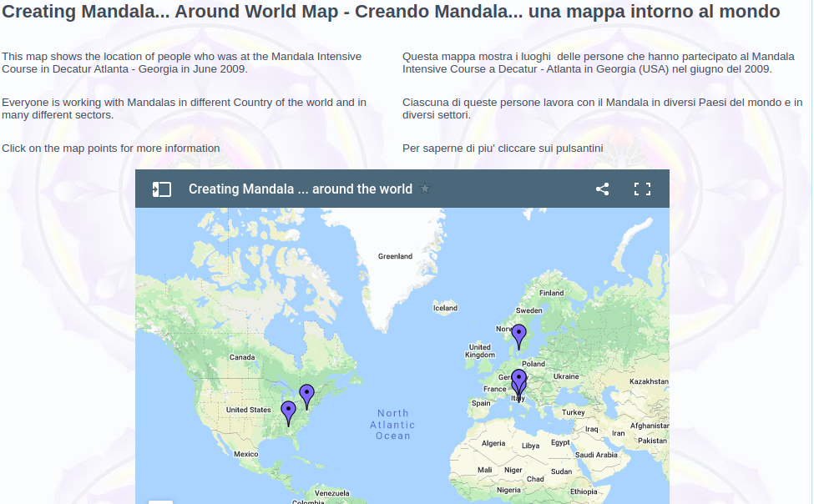
Task: Click the Spain label on the map
Action: point(481,403)
